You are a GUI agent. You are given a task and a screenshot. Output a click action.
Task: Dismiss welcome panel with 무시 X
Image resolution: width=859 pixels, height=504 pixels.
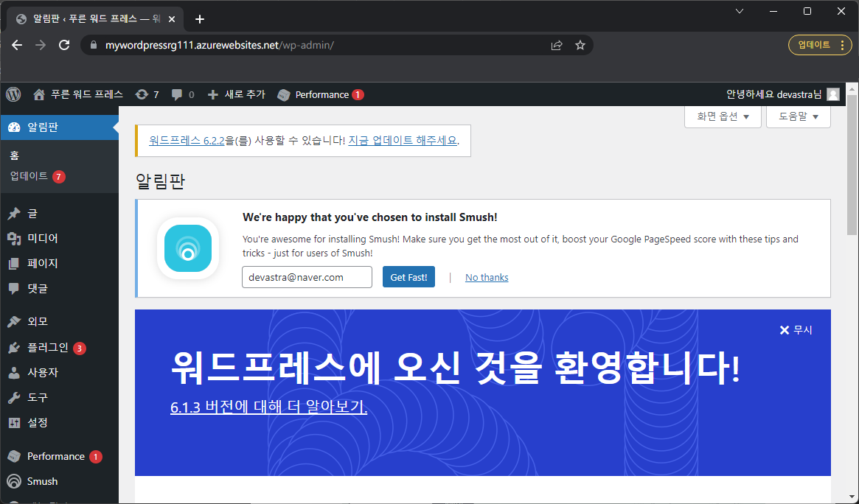pyautogui.click(x=796, y=330)
